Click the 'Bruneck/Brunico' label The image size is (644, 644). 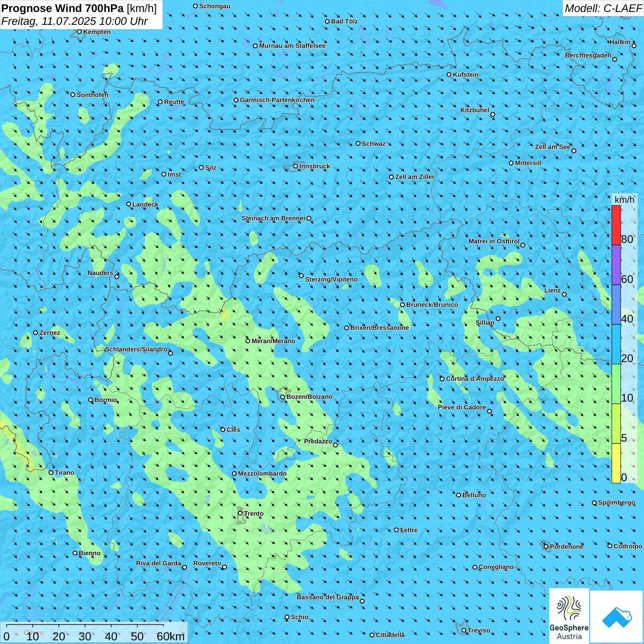click(432, 305)
